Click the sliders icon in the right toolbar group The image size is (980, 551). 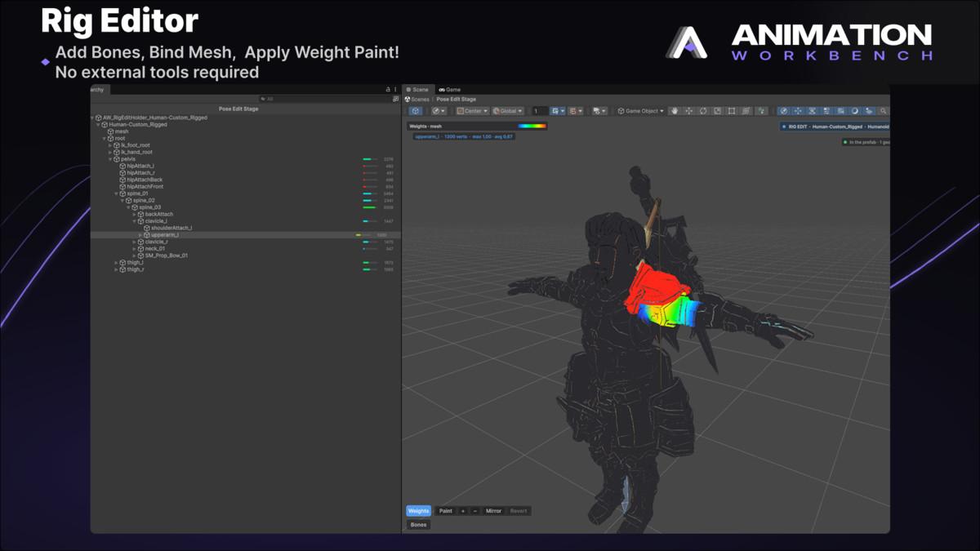(x=826, y=111)
